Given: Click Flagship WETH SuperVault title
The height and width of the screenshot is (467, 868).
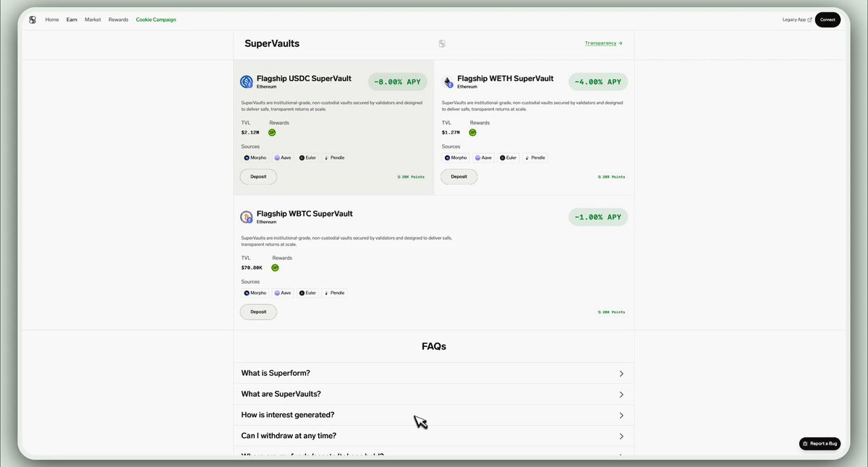Looking at the screenshot, I should point(506,78).
